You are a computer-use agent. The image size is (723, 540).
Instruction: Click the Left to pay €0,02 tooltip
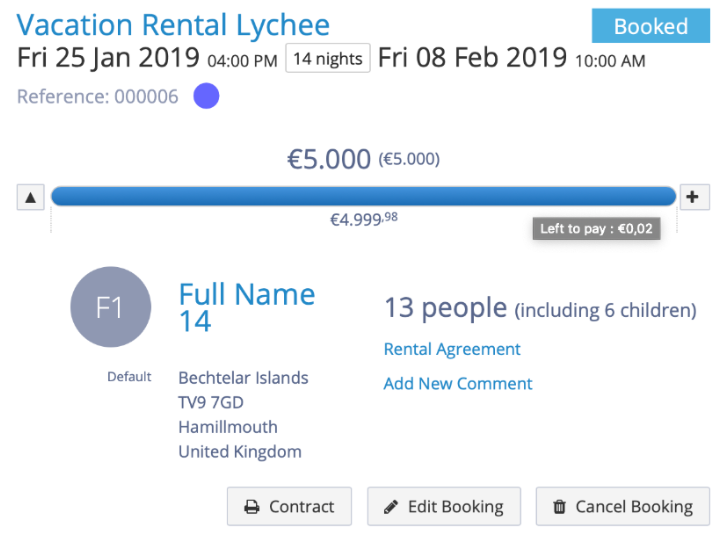[x=596, y=229]
